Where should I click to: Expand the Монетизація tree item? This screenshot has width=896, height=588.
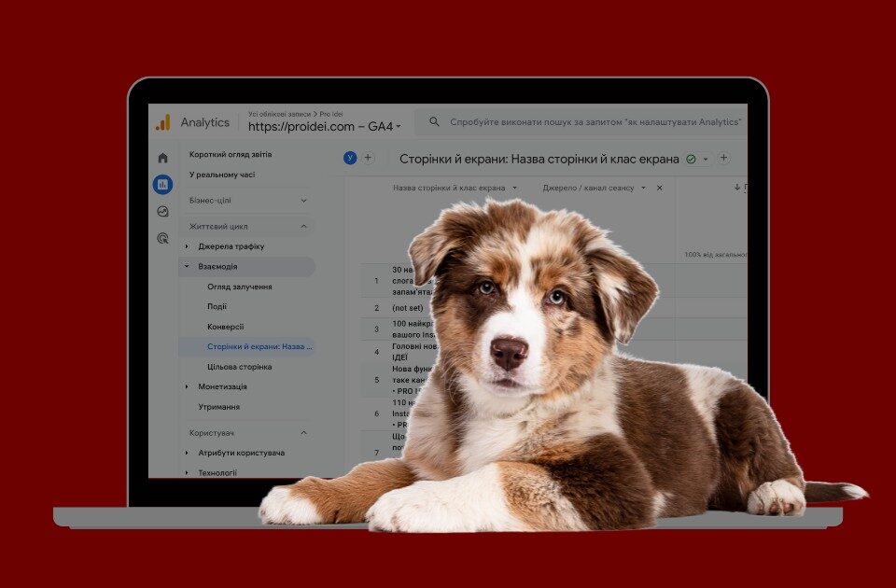pyautogui.click(x=187, y=386)
